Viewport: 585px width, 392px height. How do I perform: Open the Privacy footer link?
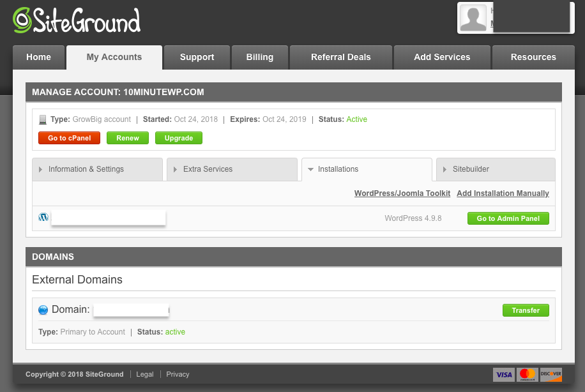[178, 374]
